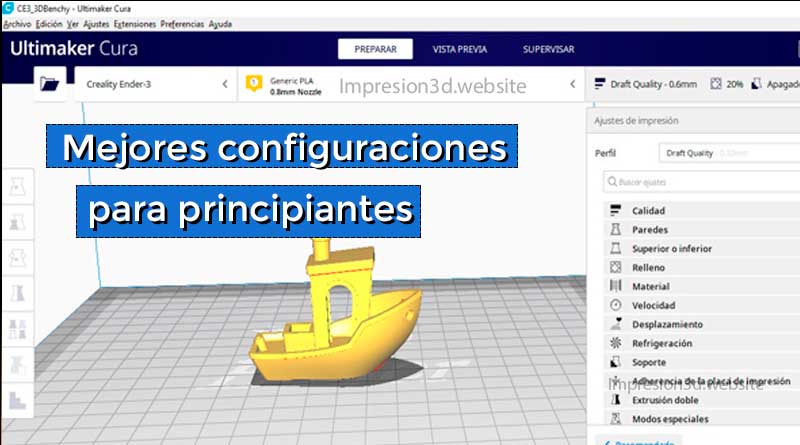This screenshot has height=445, width=800.
Task: Click the yellow extruder 1 icon beside Generic PLA
Action: 254,83
